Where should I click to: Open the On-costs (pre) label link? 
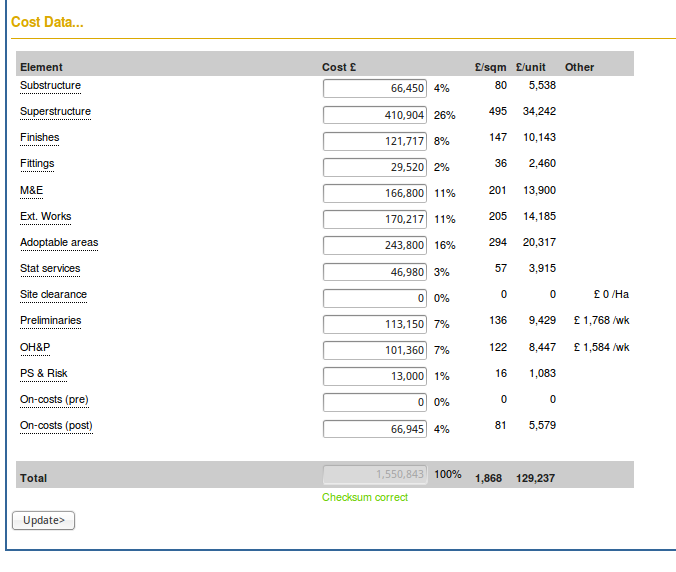(54, 400)
